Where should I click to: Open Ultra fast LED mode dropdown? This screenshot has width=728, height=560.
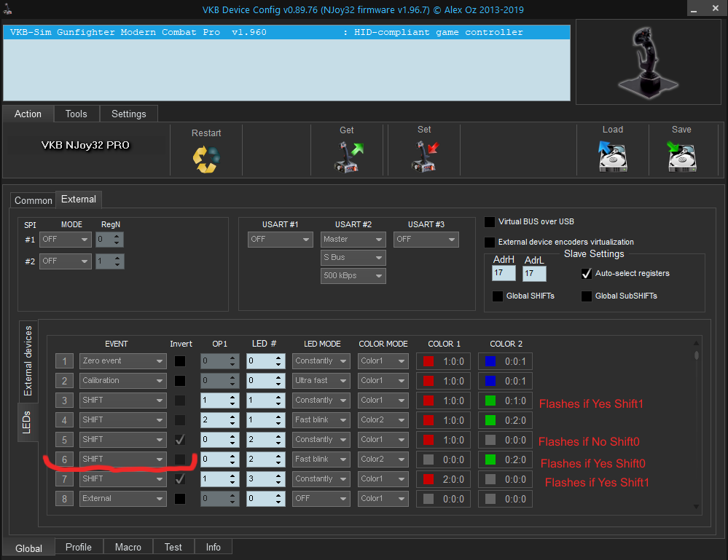click(x=321, y=380)
